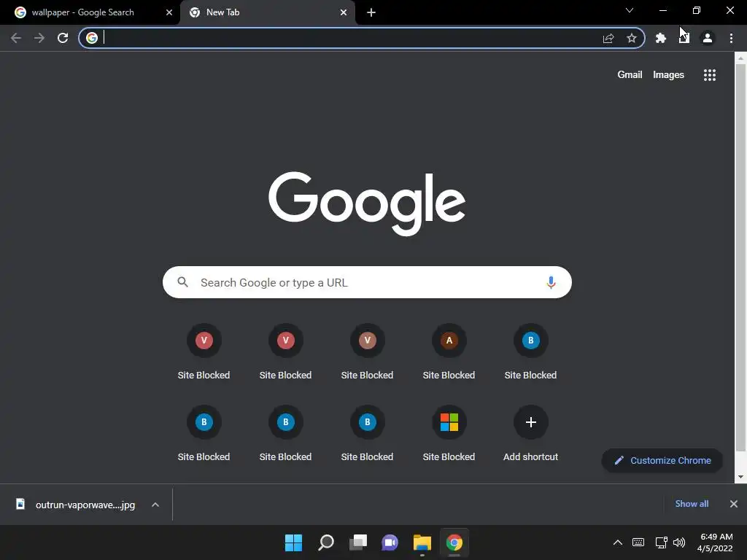Select the New Tab tab

click(268, 12)
